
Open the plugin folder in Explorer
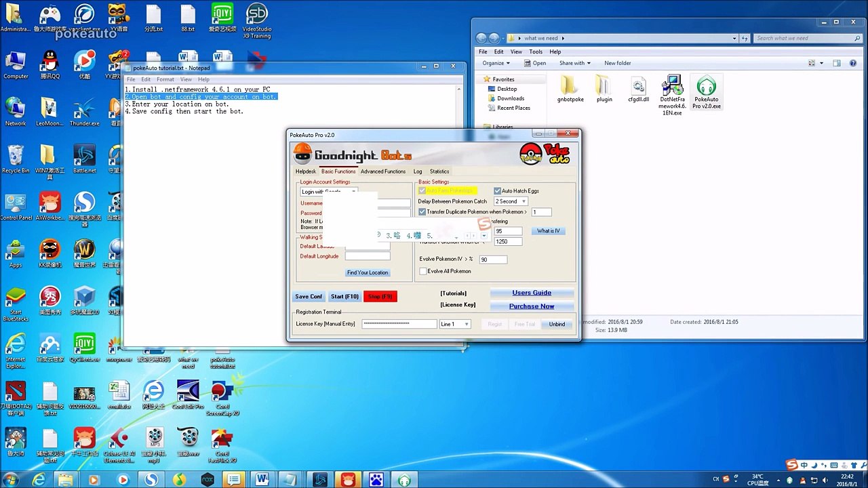tap(604, 89)
